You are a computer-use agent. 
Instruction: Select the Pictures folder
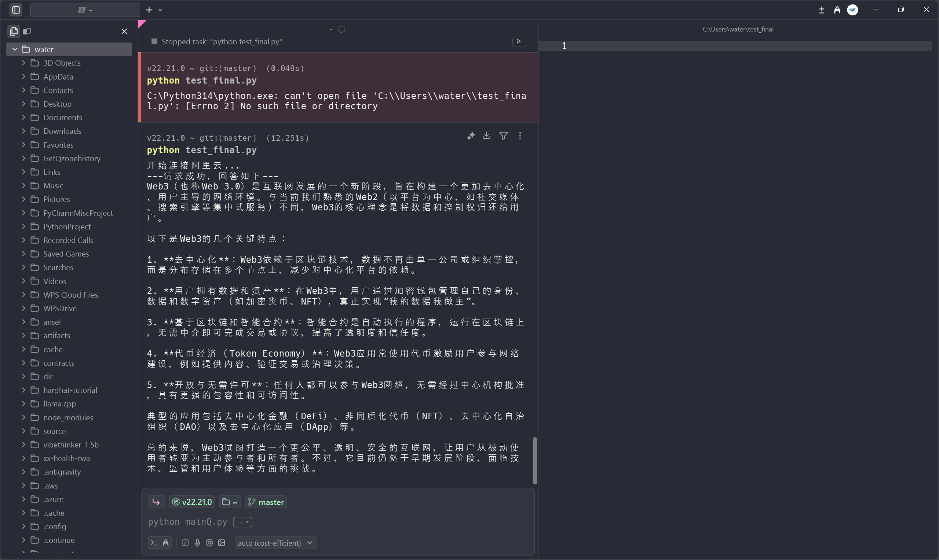click(69, 199)
